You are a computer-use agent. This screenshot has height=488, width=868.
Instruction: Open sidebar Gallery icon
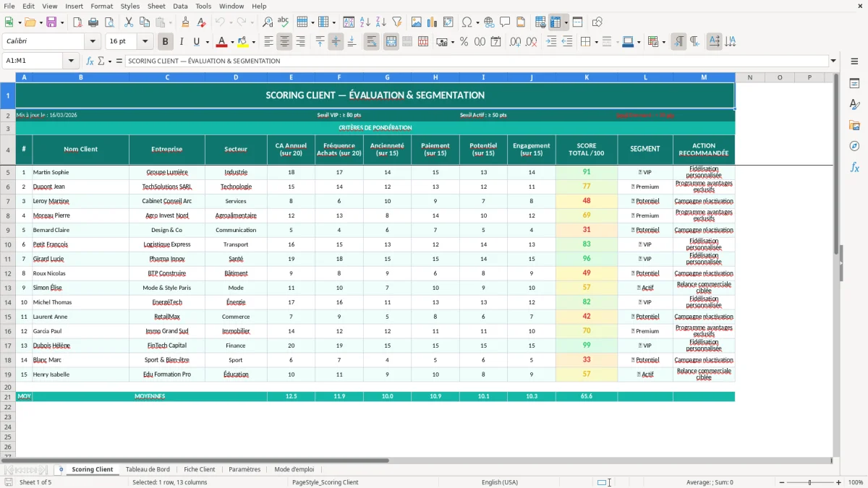[x=854, y=125]
